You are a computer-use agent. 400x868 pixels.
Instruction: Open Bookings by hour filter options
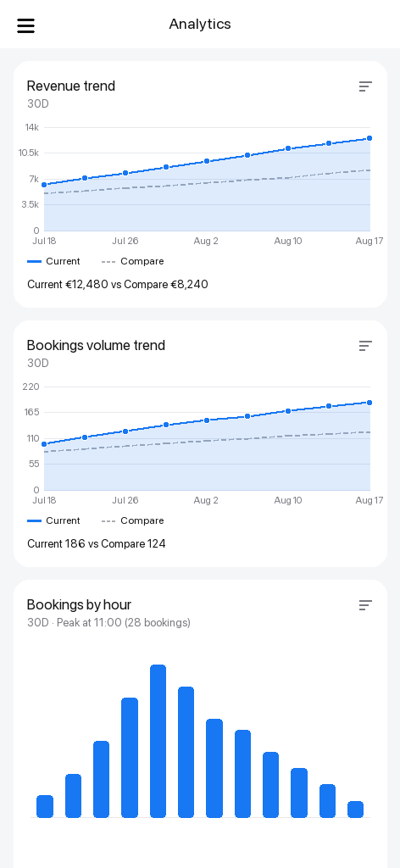365,605
